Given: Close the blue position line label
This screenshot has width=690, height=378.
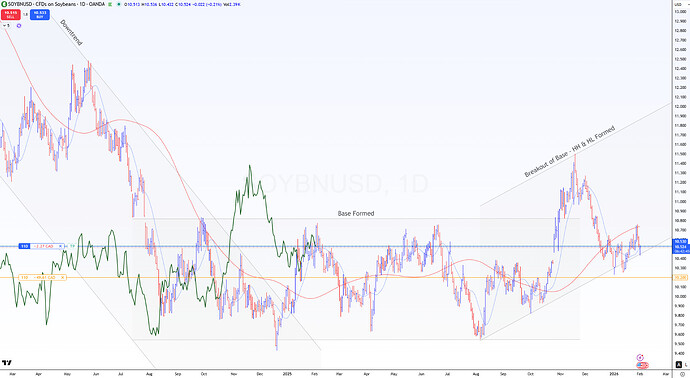Looking at the screenshot, I should click(61, 246).
